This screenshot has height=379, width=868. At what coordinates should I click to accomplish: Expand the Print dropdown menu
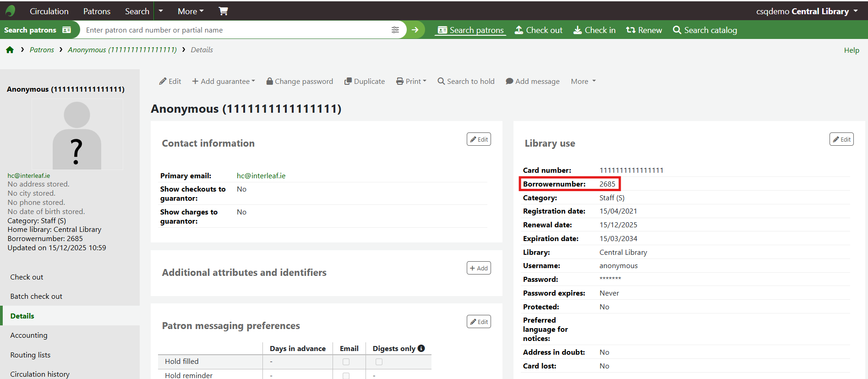[x=411, y=81]
